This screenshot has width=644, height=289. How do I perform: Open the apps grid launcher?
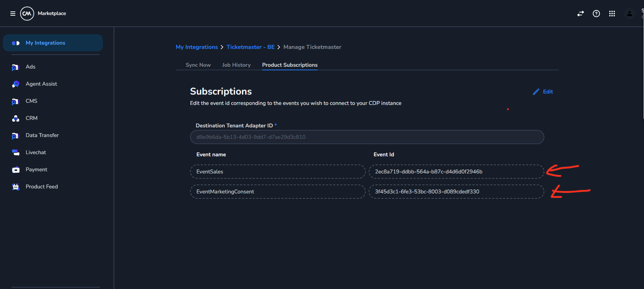coord(612,14)
